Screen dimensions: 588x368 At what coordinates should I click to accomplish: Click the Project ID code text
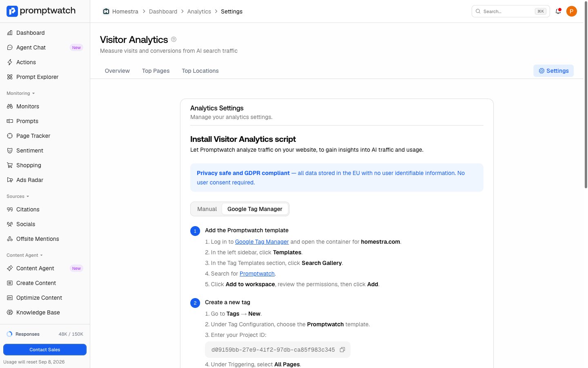(x=273, y=350)
